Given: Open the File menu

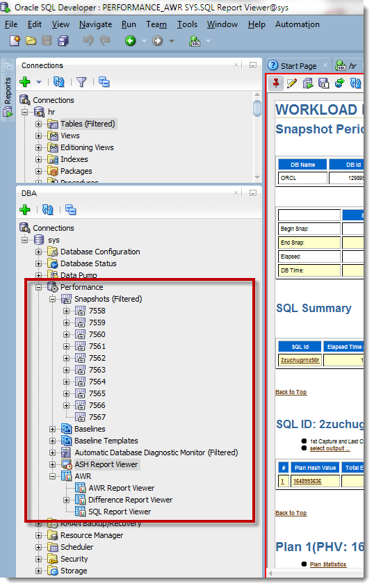Looking at the screenshot, I should (x=11, y=24).
